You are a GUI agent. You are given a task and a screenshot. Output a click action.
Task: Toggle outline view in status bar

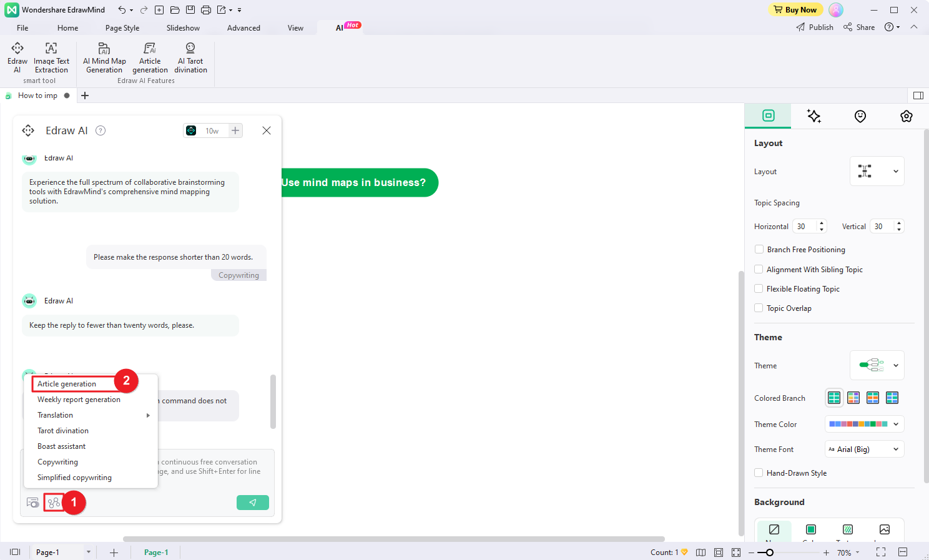click(15, 552)
